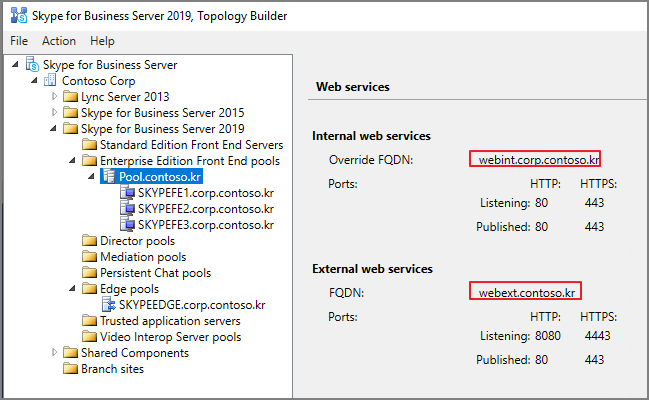The image size is (649, 400).
Task: Select Enterprise Edition Front End pools label
Action: (x=190, y=161)
